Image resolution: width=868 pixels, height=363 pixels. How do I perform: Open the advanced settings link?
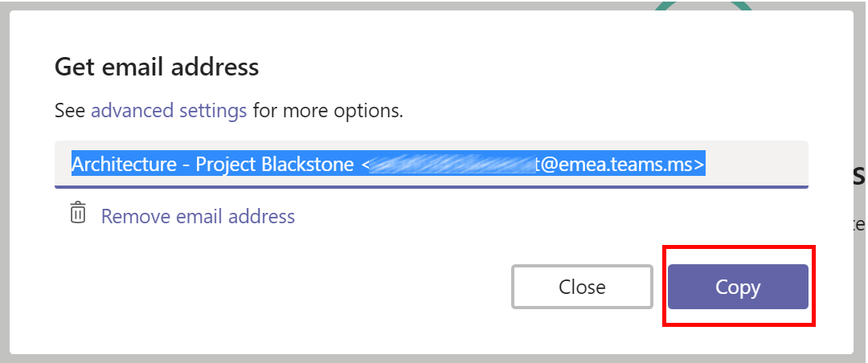point(169,111)
